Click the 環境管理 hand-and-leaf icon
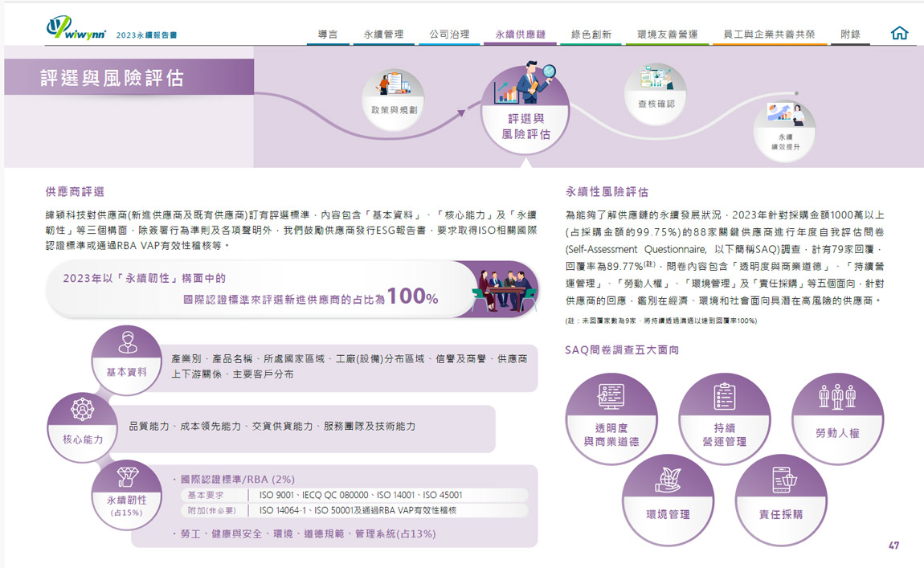Screen dimensions: 924x568 click(x=668, y=478)
